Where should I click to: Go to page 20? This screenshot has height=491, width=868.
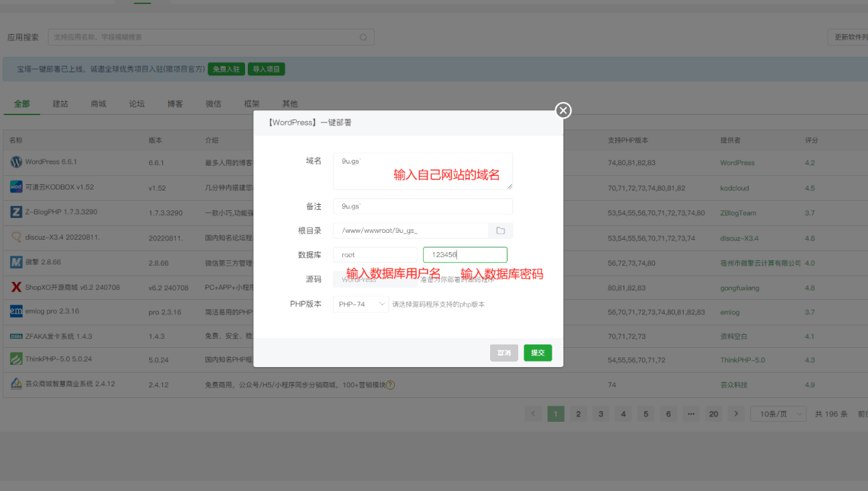coord(713,414)
